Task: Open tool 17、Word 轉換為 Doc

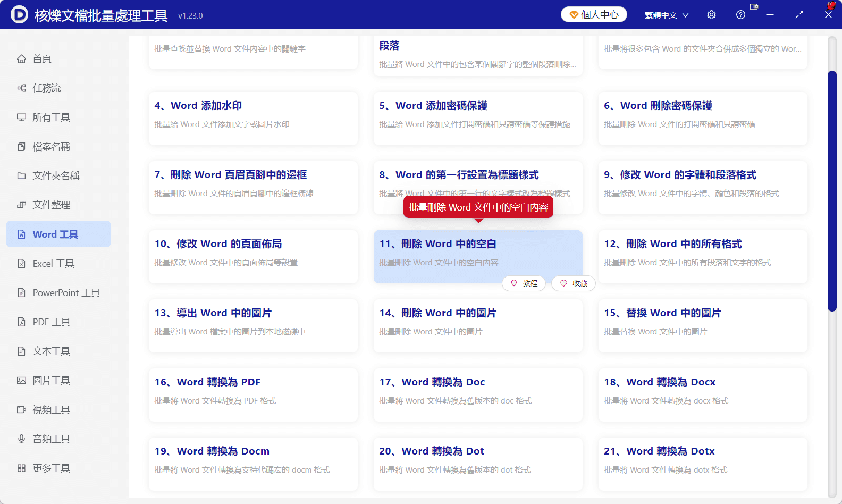Action: click(478, 395)
